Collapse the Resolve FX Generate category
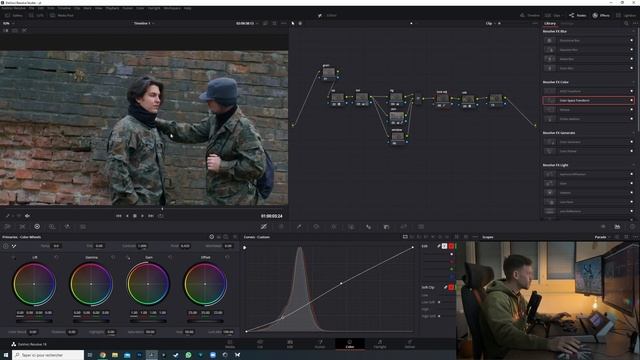 [634, 133]
